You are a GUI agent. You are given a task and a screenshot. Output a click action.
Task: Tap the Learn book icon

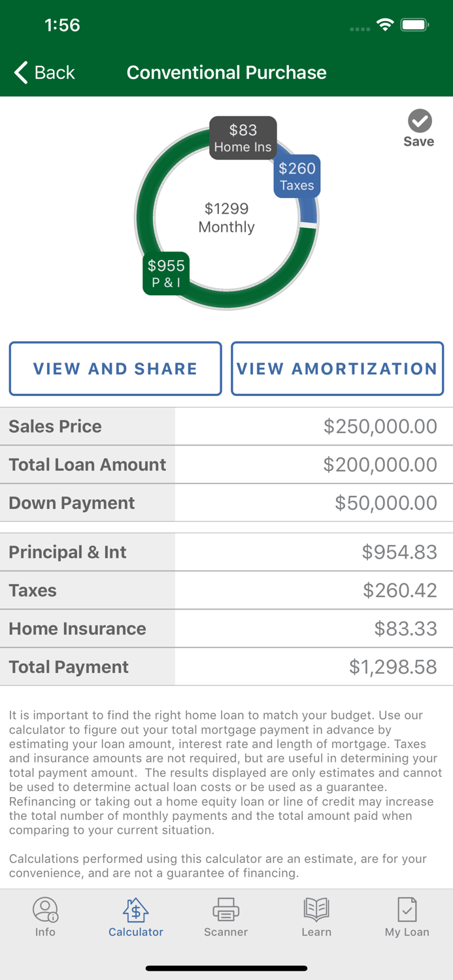(x=316, y=909)
